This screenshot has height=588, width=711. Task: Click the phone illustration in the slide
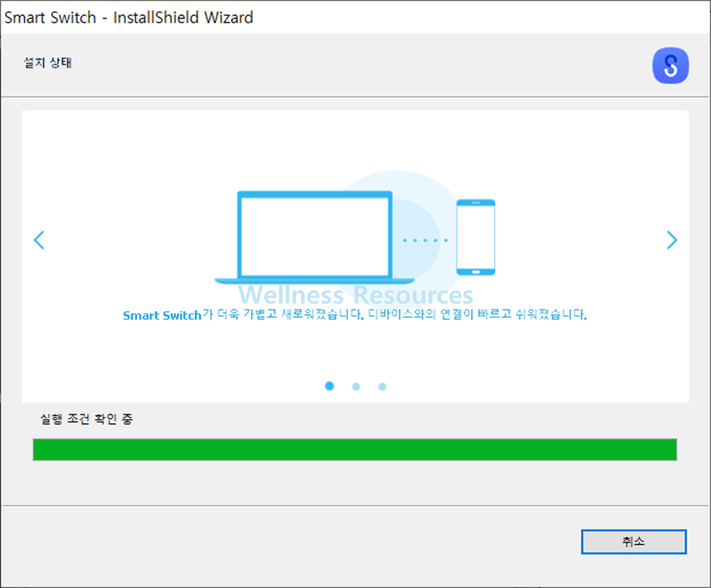(x=476, y=237)
